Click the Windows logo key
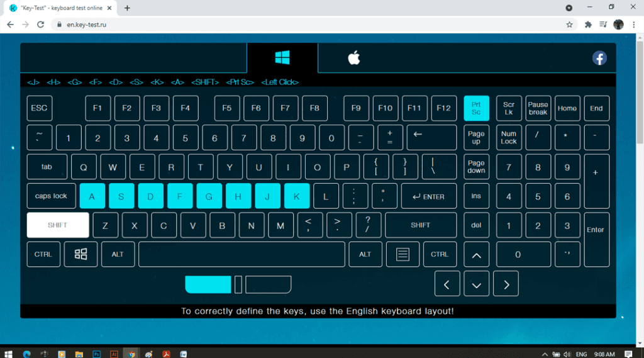 click(x=81, y=254)
